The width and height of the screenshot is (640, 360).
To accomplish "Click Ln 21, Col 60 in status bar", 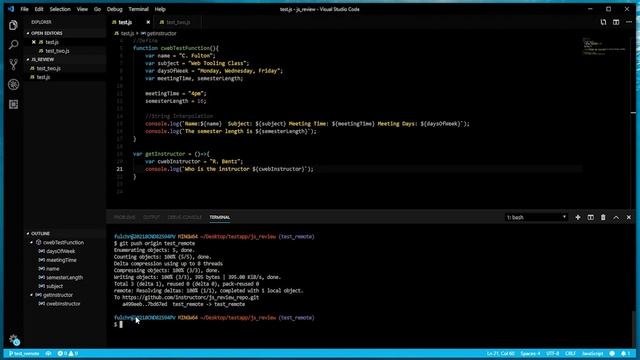I will point(500,353).
